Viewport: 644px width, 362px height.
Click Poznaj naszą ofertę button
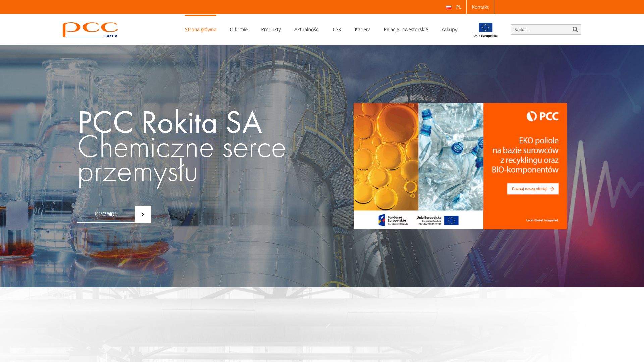tap(533, 189)
